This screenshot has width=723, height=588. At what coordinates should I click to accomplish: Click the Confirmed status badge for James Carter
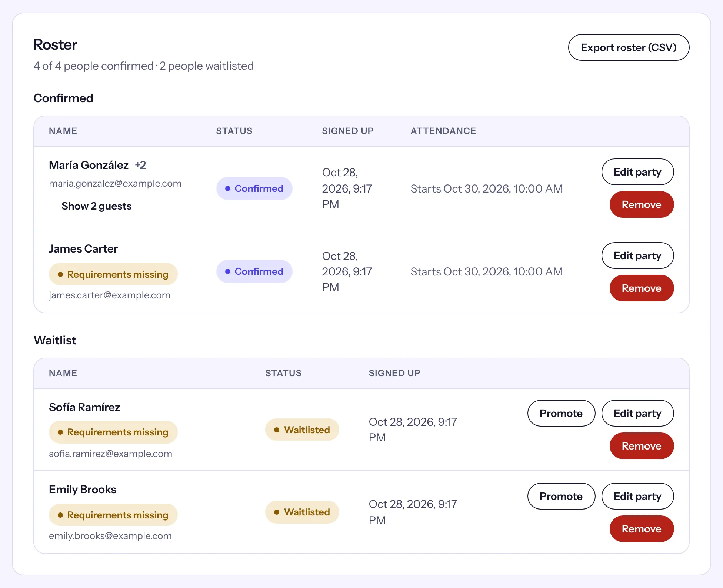point(254,271)
